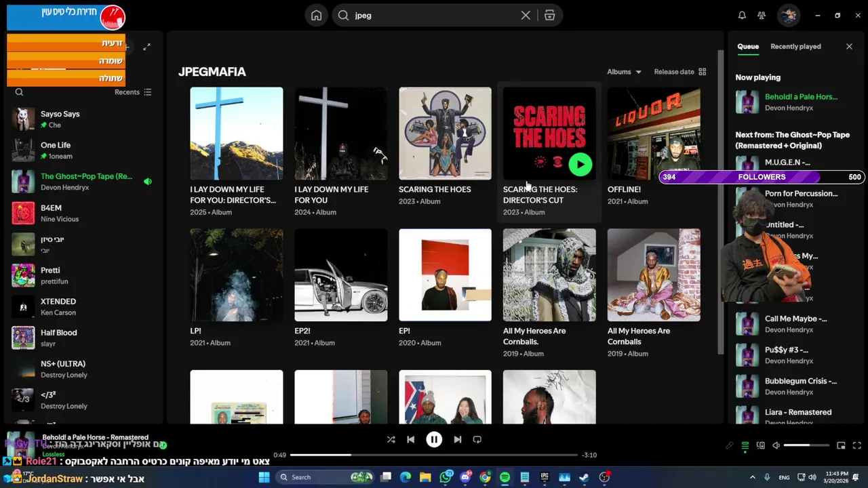Adjust the volume slider
This screenshot has height=488, width=868.
pyautogui.click(x=806, y=445)
